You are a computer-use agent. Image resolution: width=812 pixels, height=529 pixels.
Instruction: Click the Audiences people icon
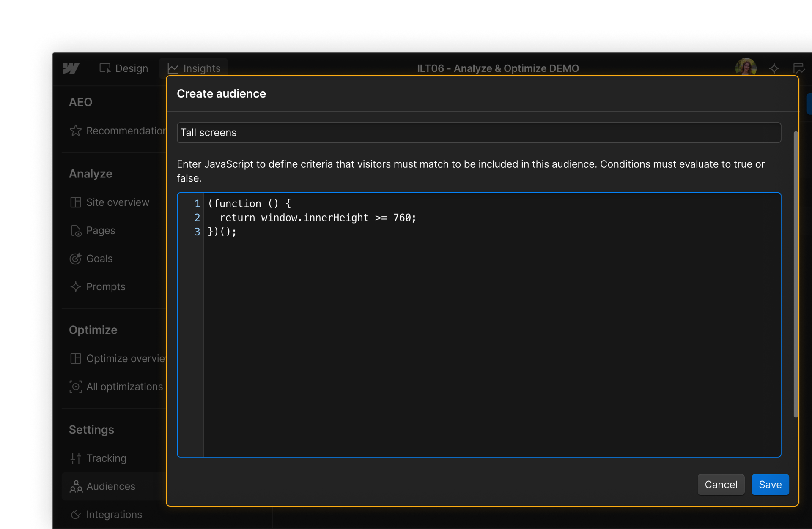tap(76, 486)
